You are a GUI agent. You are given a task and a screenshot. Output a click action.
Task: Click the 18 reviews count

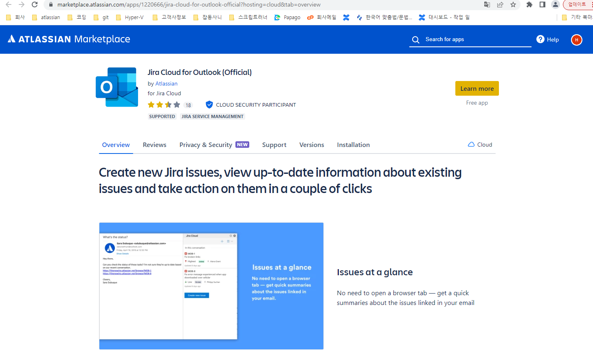[188, 105]
